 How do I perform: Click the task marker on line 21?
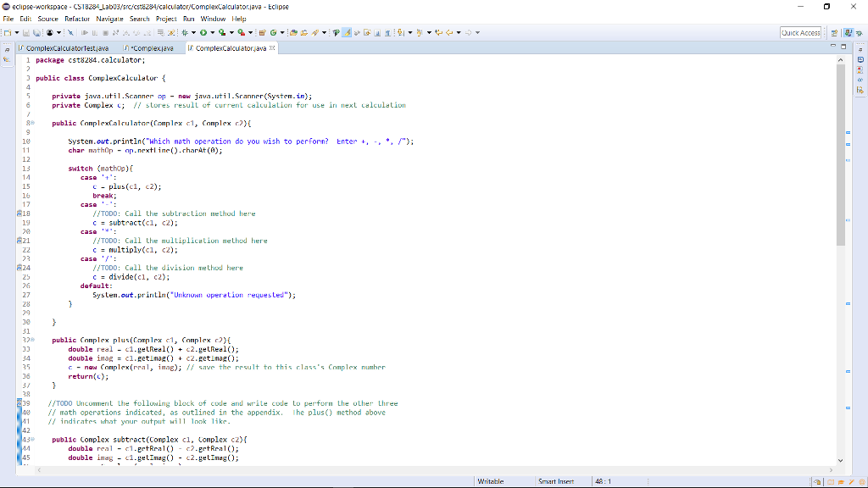tap(18, 240)
